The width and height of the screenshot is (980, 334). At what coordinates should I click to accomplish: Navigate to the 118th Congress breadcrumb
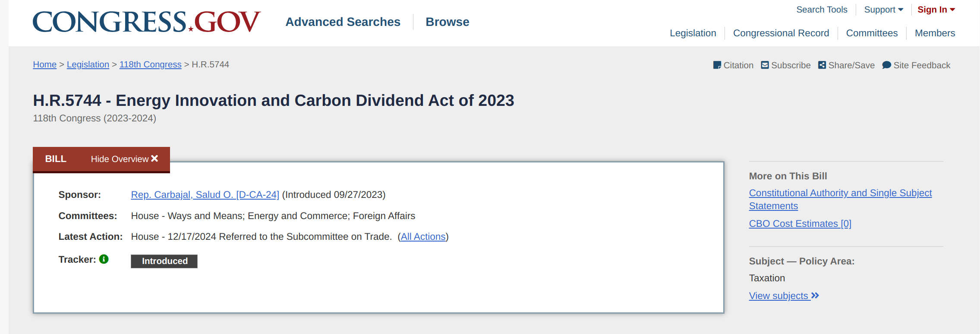(x=150, y=64)
